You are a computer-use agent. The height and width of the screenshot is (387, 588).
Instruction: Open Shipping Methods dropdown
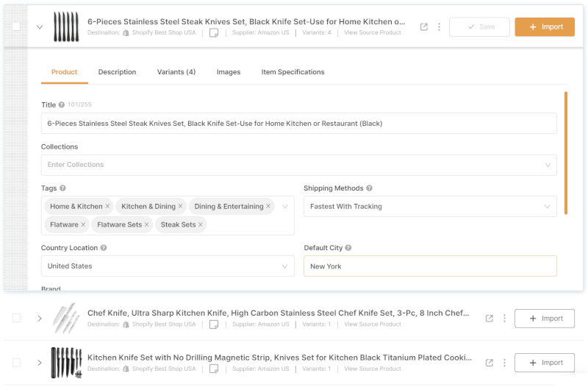430,207
